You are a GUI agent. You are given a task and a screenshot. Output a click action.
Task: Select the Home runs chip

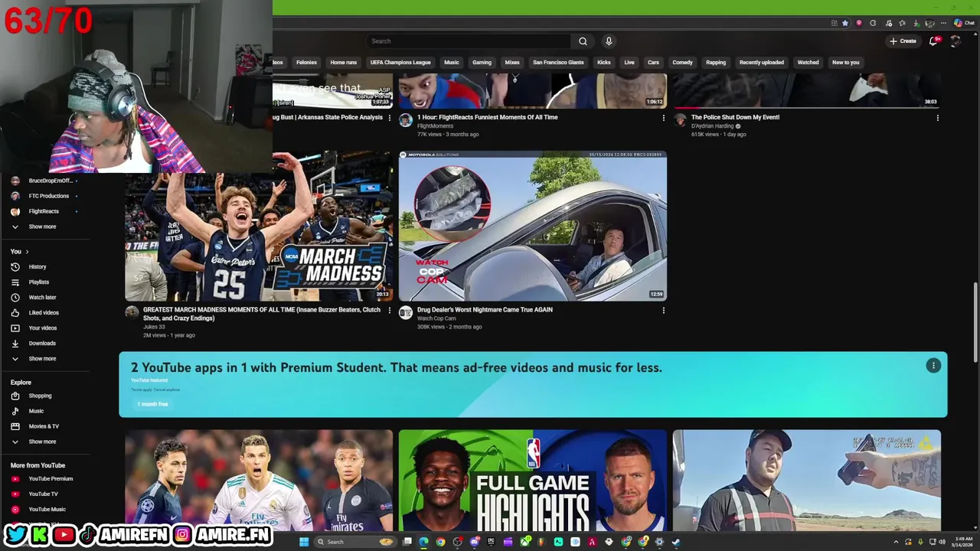(x=343, y=62)
